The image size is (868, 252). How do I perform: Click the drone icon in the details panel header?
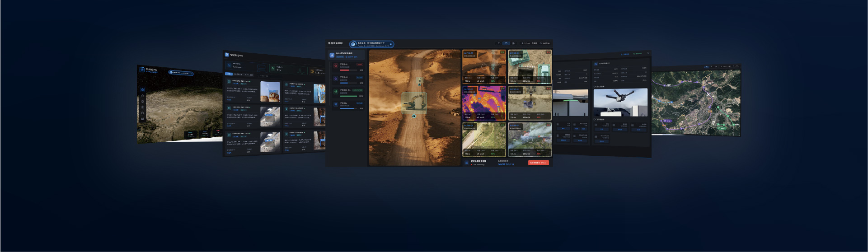[x=596, y=64]
